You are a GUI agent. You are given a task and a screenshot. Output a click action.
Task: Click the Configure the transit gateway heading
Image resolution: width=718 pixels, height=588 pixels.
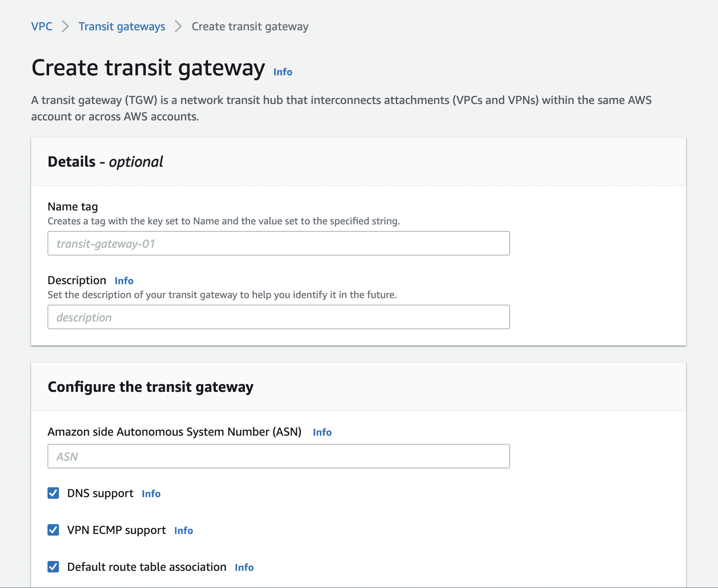[x=150, y=387]
